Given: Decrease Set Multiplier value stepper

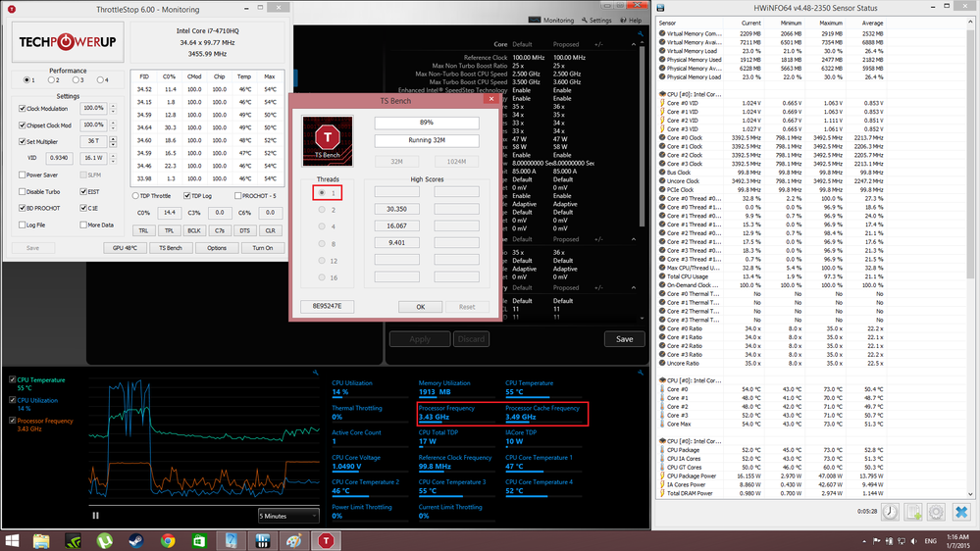Looking at the screenshot, I should (x=113, y=145).
